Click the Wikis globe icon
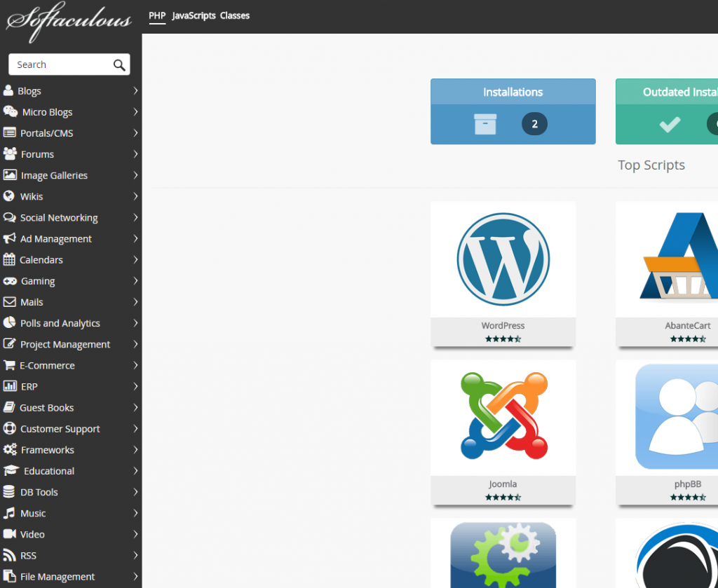 (x=8, y=196)
